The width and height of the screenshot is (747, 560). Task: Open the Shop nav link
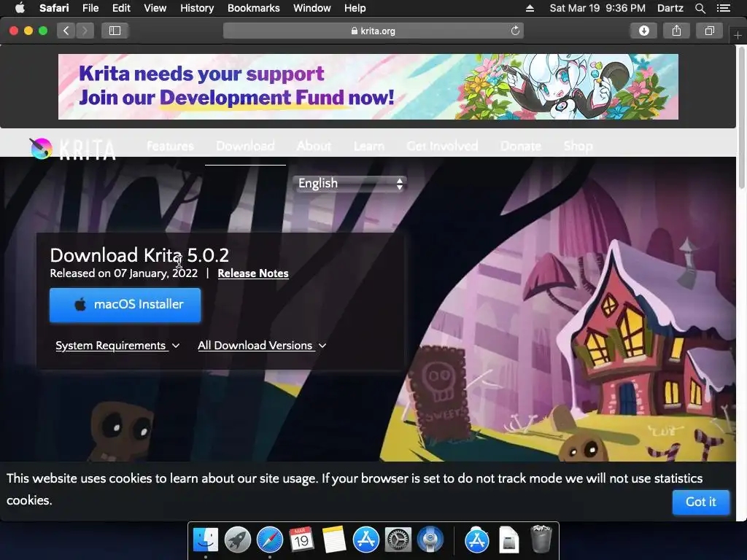578,146
